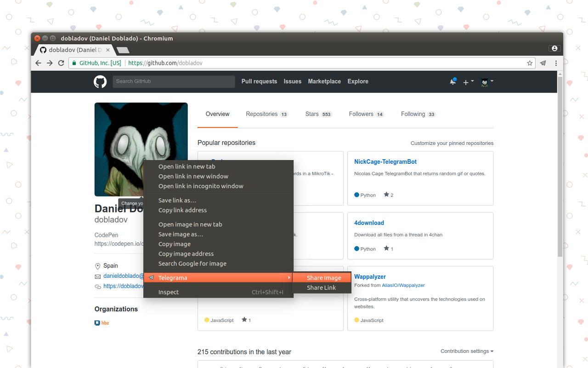Screen dimensions: 588x368
Task: Click the Chromium profile icon in title bar
Action: click(x=554, y=48)
